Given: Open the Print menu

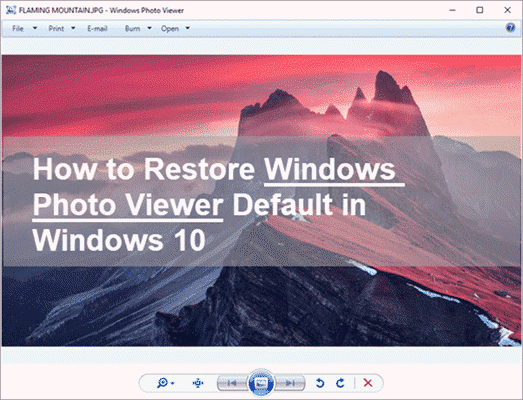Looking at the screenshot, I should point(56,29).
